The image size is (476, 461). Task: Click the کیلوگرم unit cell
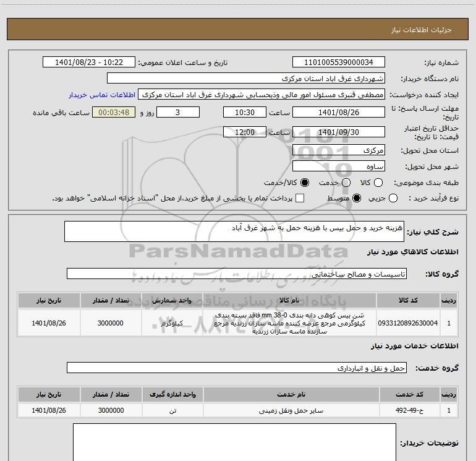click(172, 323)
